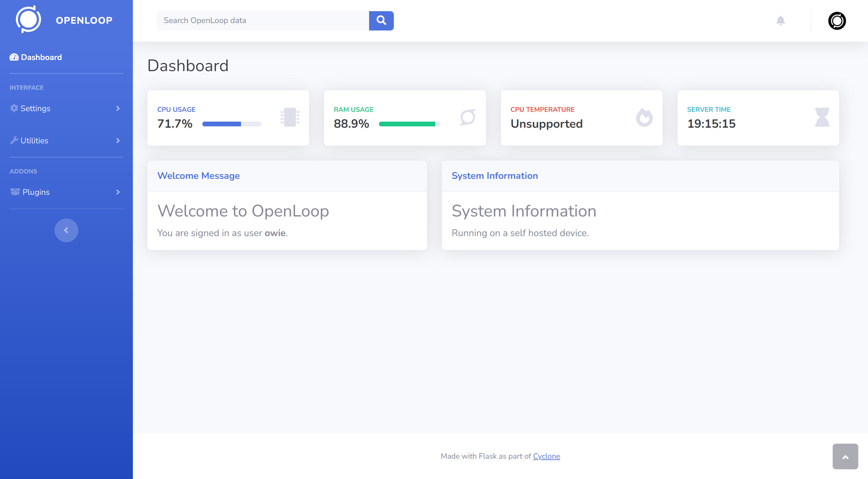Viewport: 868px width, 479px height.
Task: Click the INTERFACE section heading
Action: 26,88
